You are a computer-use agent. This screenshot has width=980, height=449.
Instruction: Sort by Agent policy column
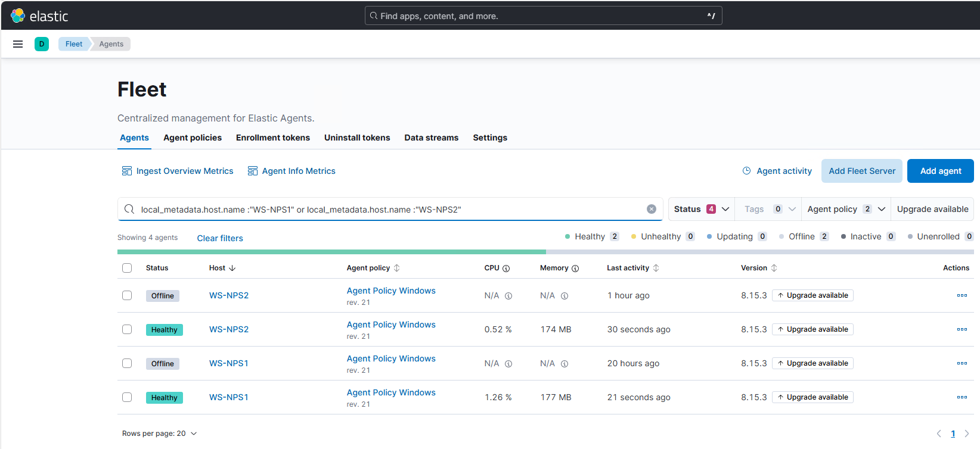coord(396,268)
